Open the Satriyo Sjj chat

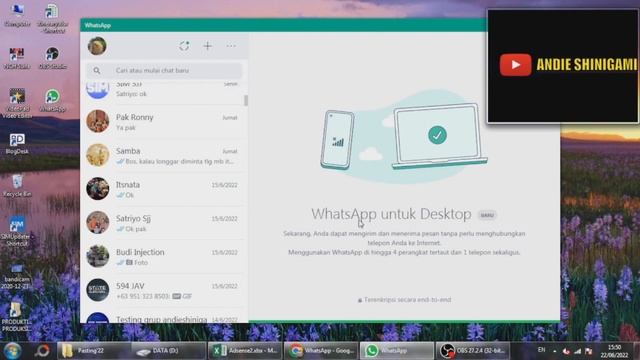click(x=164, y=223)
